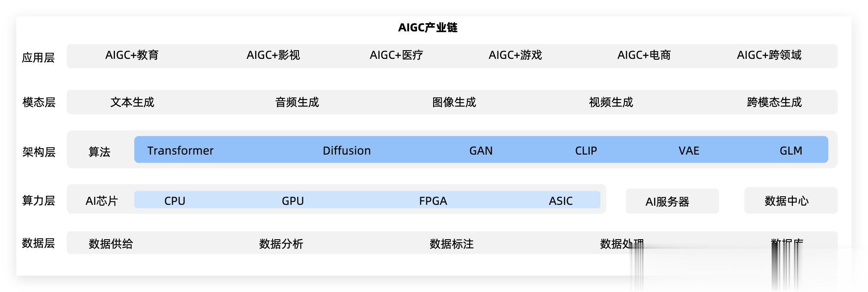Click the Diffusion algorithm label
The width and height of the screenshot is (868, 292).
pos(347,151)
